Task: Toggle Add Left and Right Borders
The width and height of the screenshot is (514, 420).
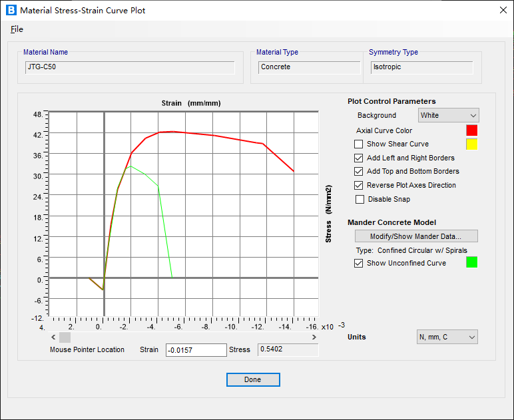Action: [359, 158]
